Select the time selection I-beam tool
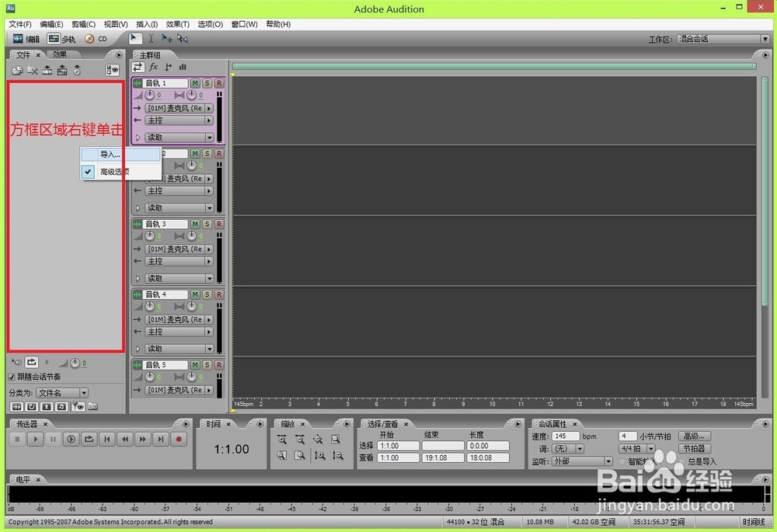 (151, 38)
